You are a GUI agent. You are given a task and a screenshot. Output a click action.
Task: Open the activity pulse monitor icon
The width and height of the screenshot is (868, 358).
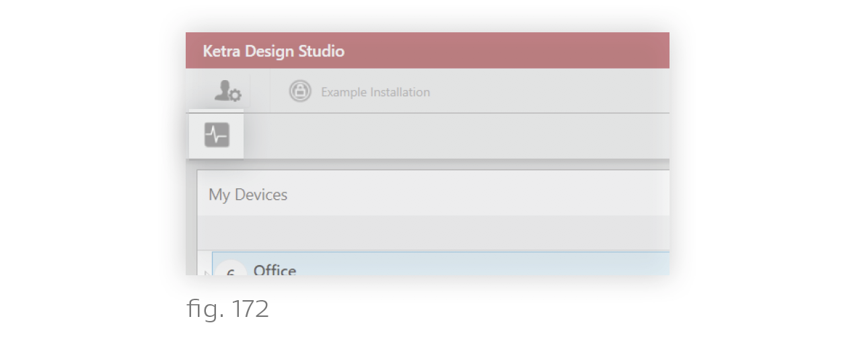(217, 135)
